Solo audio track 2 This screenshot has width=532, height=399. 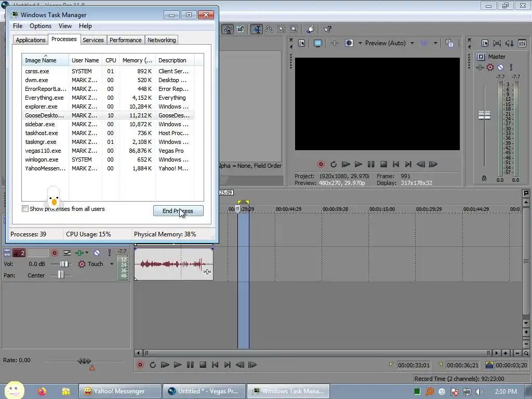[x=109, y=253]
